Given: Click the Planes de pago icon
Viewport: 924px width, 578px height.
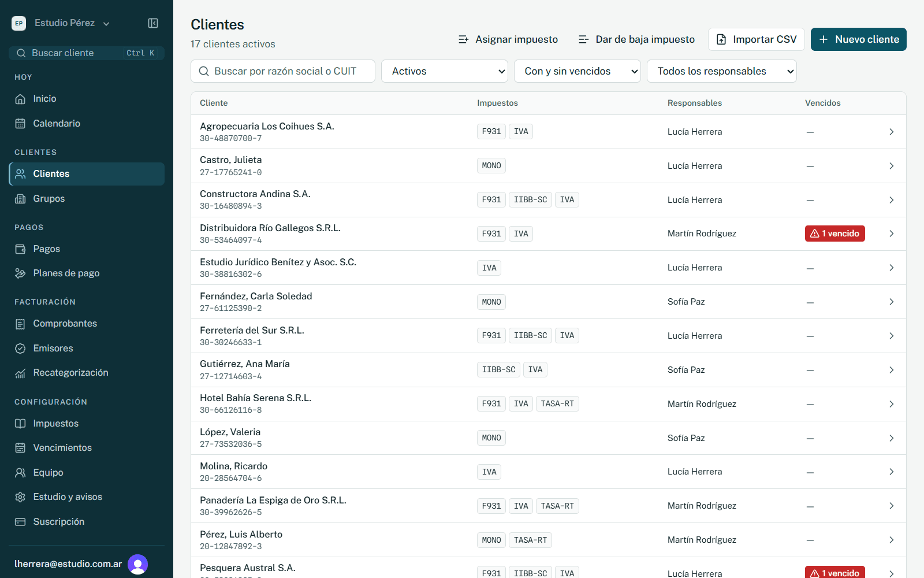Looking at the screenshot, I should point(20,273).
